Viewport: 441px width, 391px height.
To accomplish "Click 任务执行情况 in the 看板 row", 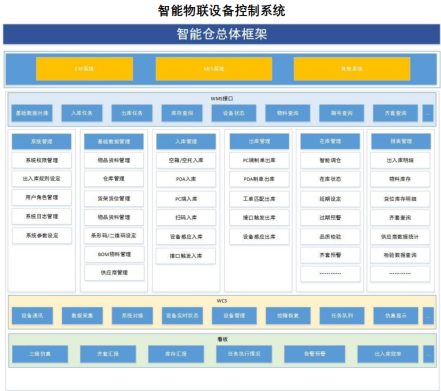I will coord(244,354).
